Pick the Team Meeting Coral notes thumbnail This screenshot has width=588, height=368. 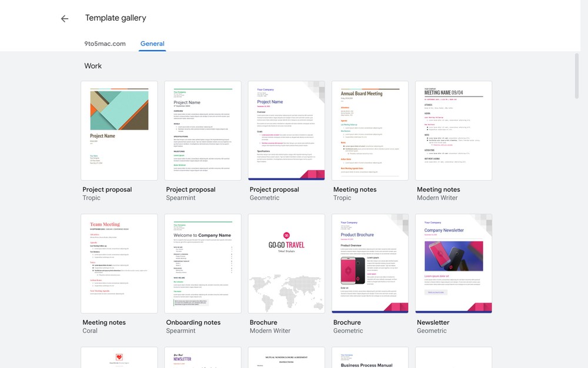click(x=119, y=264)
